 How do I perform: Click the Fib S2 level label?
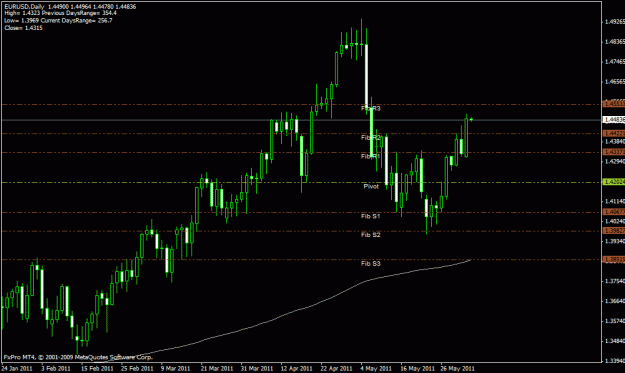click(371, 235)
